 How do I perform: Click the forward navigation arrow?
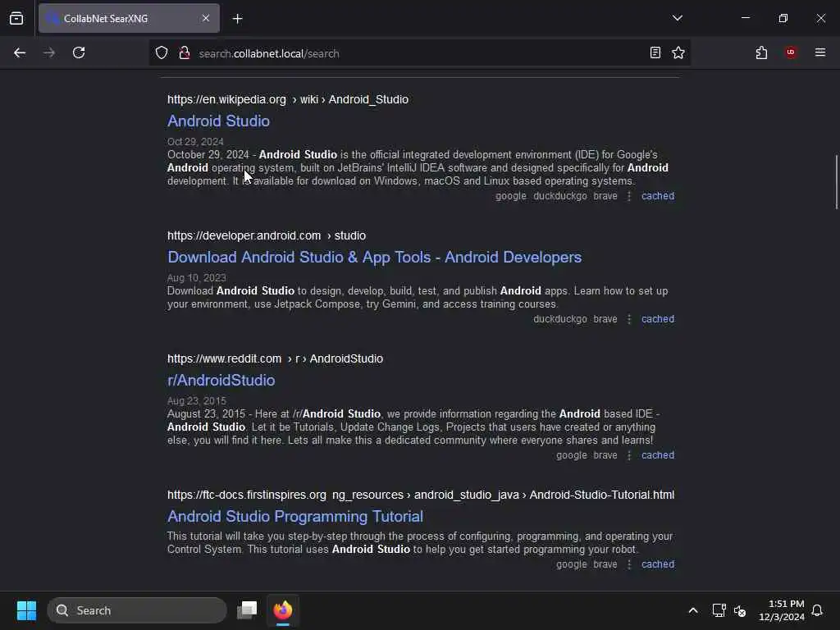pyautogui.click(x=48, y=52)
